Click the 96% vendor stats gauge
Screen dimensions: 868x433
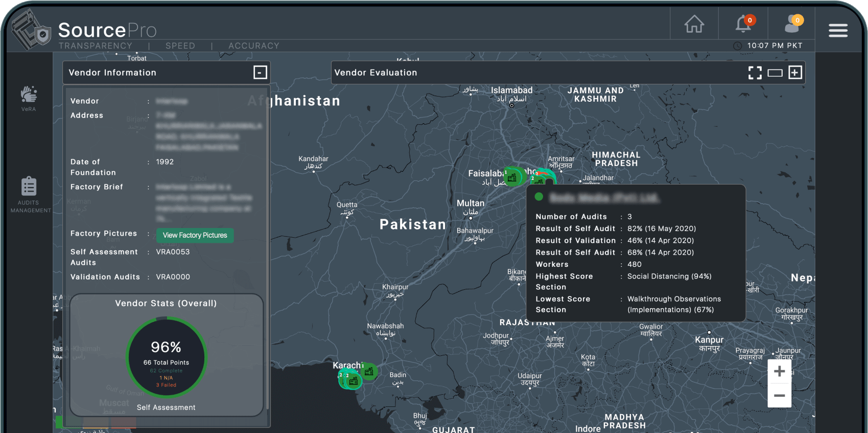166,358
